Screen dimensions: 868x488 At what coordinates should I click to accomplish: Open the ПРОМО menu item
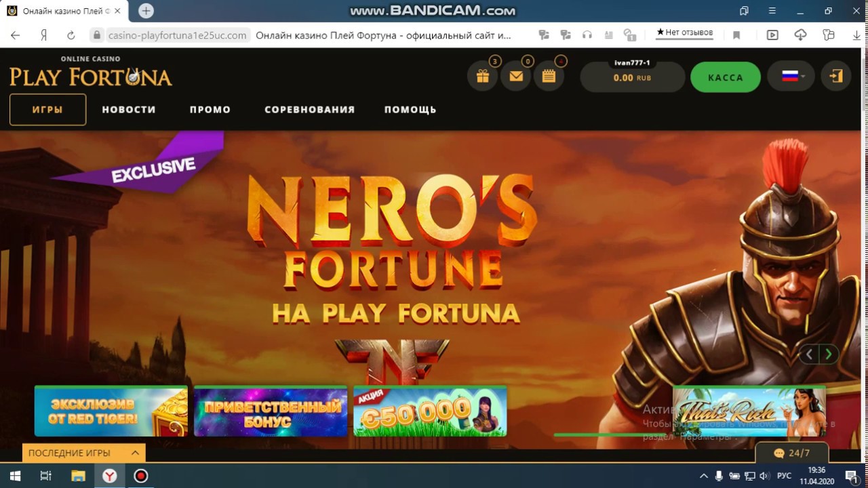(x=210, y=110)
